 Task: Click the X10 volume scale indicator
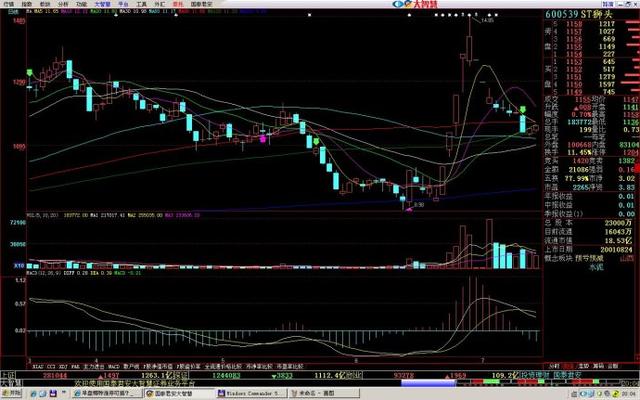coord(19,265)
